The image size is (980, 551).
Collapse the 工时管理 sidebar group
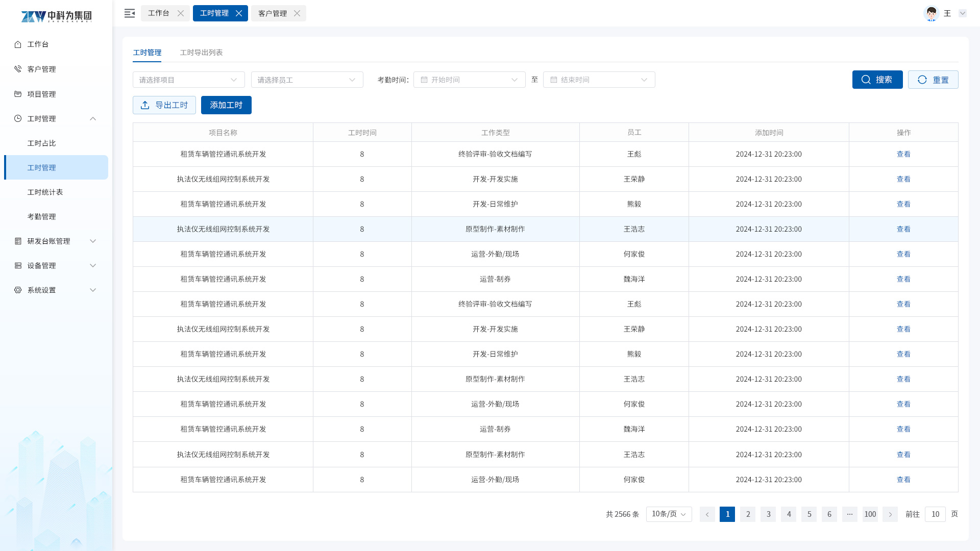pyautogui.click(x=92, y=118)
